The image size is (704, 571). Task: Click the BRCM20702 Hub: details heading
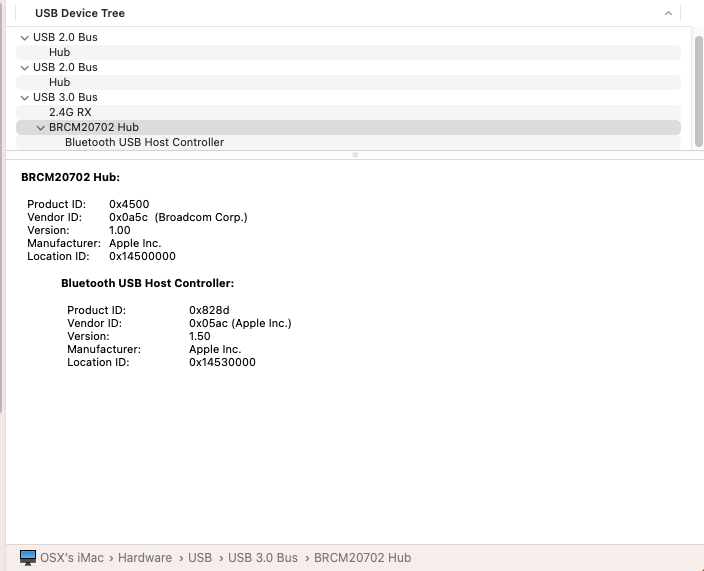(70, 177)
